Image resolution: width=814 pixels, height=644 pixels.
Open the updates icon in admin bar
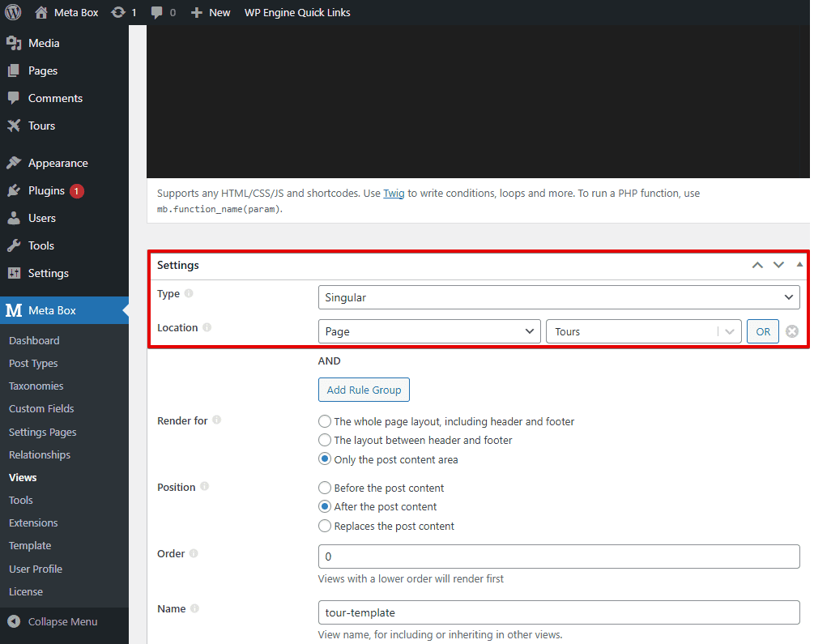tap(119, 12)
